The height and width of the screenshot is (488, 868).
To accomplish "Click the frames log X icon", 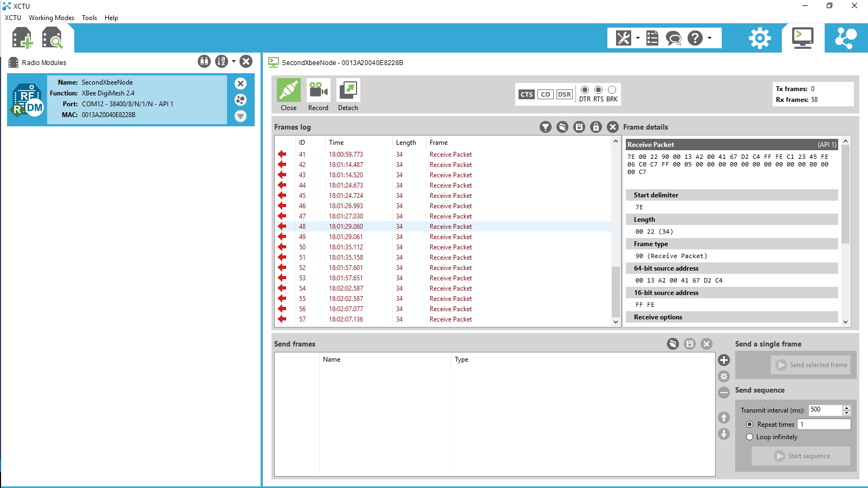I will point(613,127).
